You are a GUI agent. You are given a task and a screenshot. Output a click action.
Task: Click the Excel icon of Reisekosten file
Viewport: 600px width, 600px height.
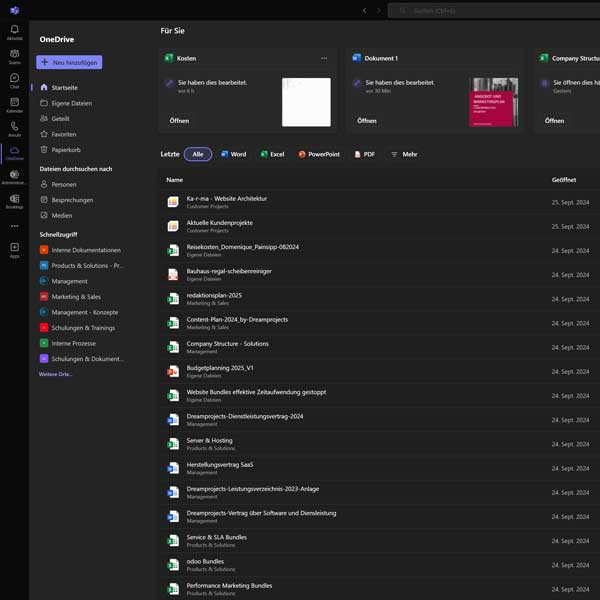coord(173,250)
